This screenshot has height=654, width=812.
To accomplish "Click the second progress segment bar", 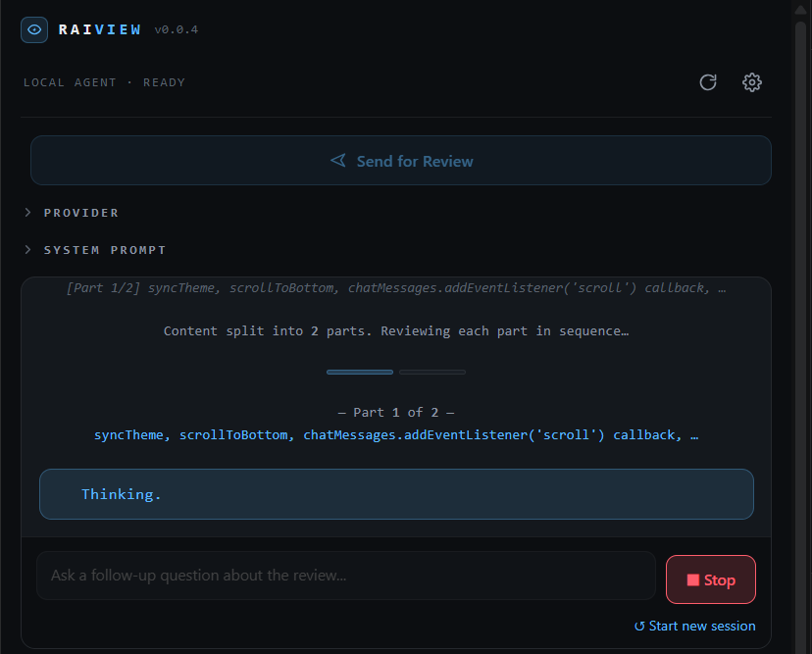I will [432, 372].
